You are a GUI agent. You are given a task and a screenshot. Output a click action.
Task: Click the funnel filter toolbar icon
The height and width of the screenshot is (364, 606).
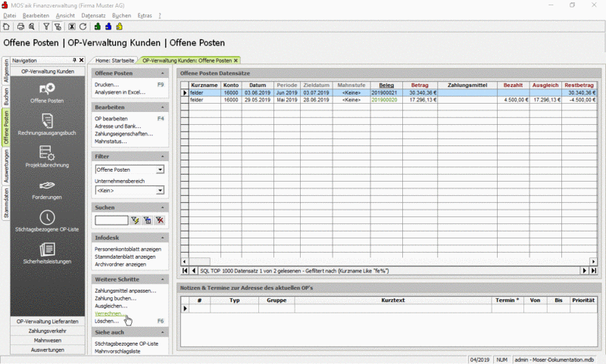tap(46, 26)
